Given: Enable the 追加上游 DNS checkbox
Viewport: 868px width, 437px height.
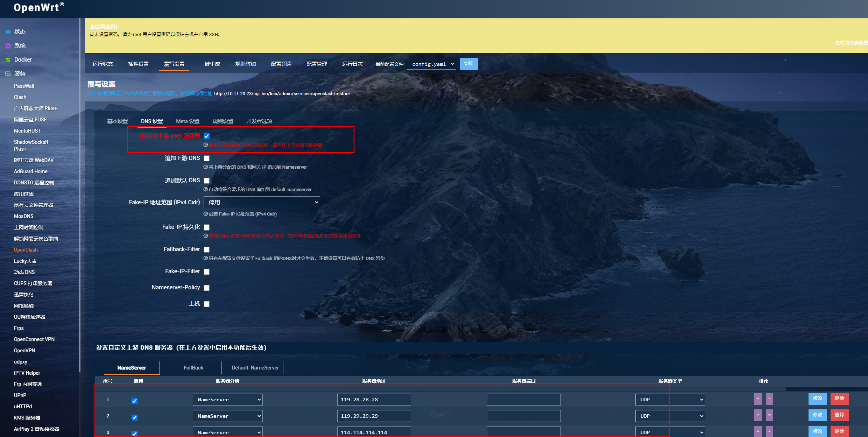Looking at the screenshot, I should click(x=207, y=158).
